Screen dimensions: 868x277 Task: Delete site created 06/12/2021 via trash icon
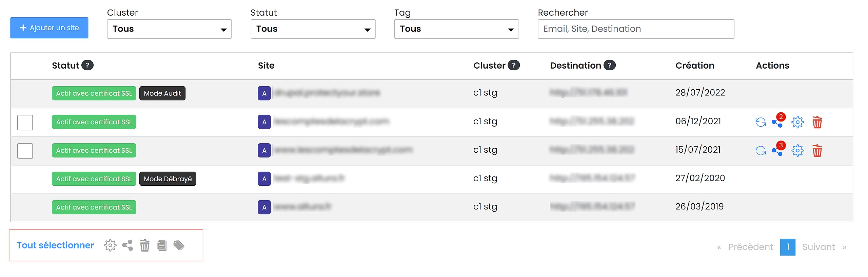pyautogui.click(x=817, y=122)
